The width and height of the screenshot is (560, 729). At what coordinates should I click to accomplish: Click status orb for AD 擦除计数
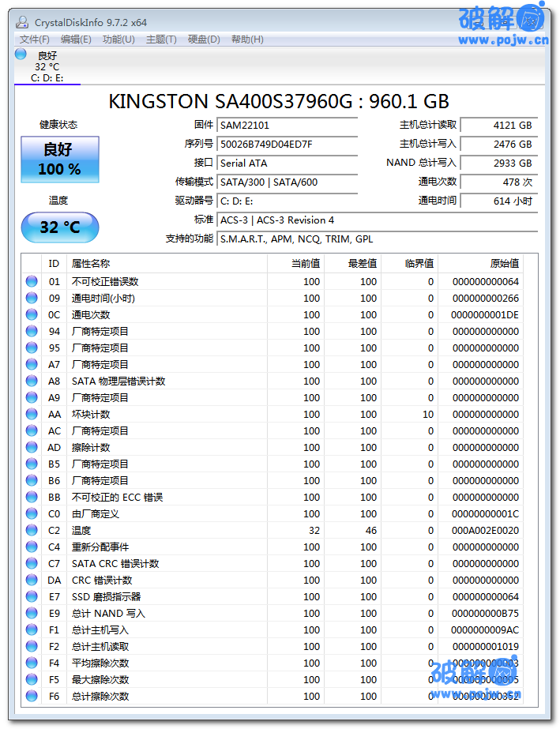32,447
